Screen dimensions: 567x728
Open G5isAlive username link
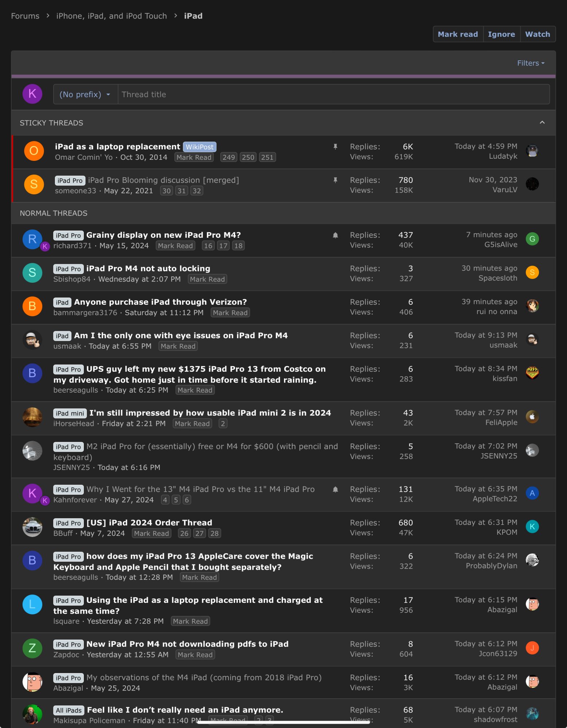pyautogui.click(x=501, y=245)
